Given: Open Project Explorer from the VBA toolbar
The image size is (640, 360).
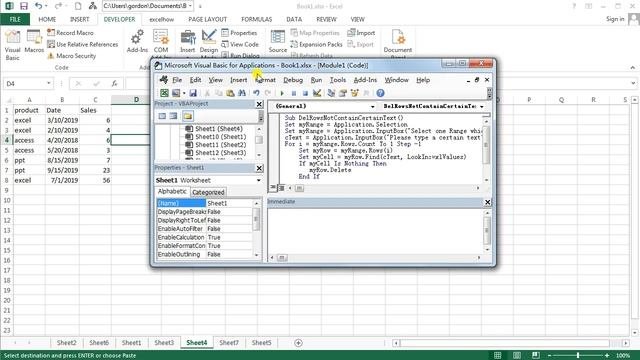Looking at the screenshot, I should point(331,93).
